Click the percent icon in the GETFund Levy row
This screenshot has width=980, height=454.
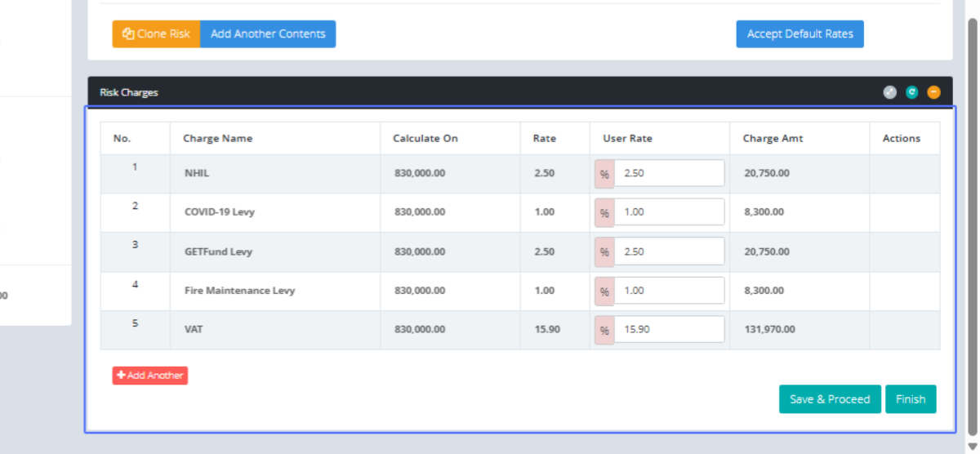click(x=604, y=251)
